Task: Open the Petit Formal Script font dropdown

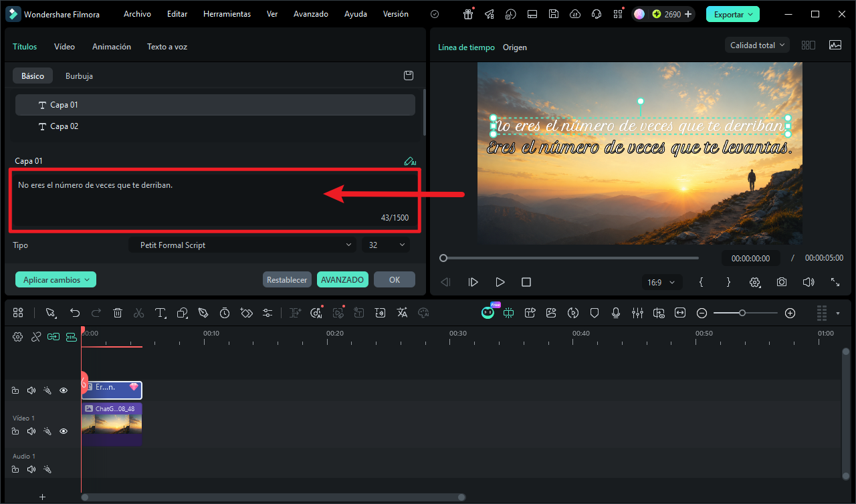Action: [242, 245]
